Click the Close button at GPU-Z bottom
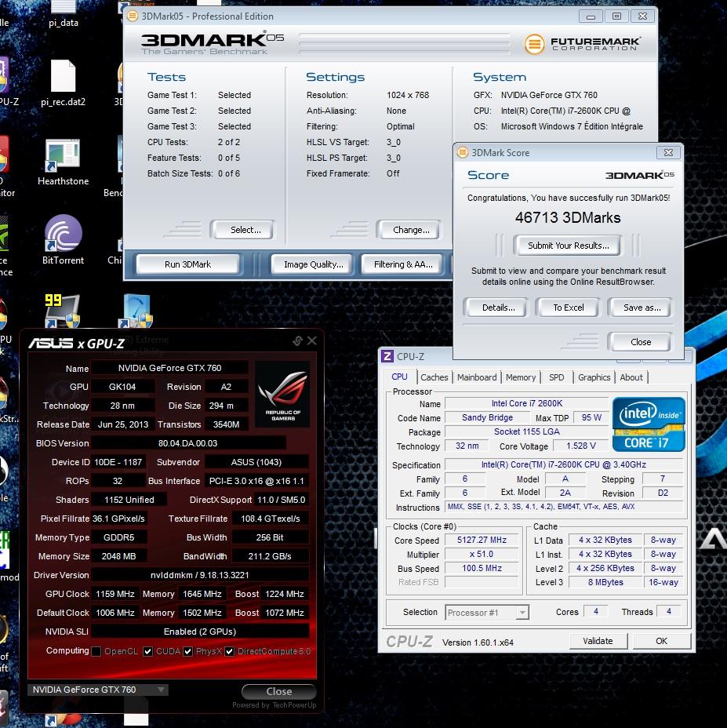Viewport: 727px width, 728px height. (x=278, y=691)
